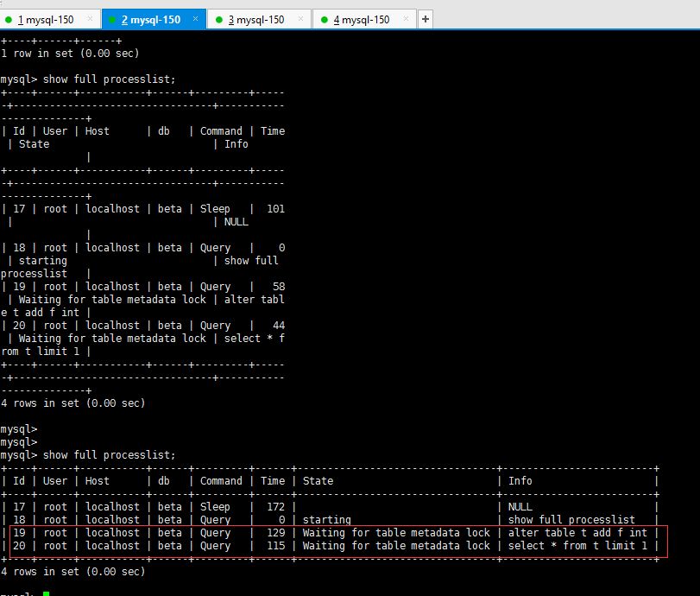Close the "3 mysql-150" tab with its X

[x=301, y=20]
